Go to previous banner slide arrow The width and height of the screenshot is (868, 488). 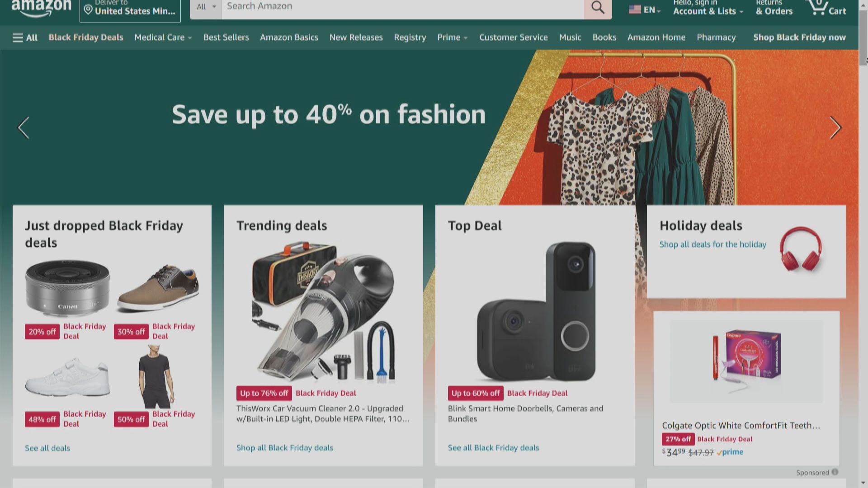pyautogui.click(x=24, y=128)
